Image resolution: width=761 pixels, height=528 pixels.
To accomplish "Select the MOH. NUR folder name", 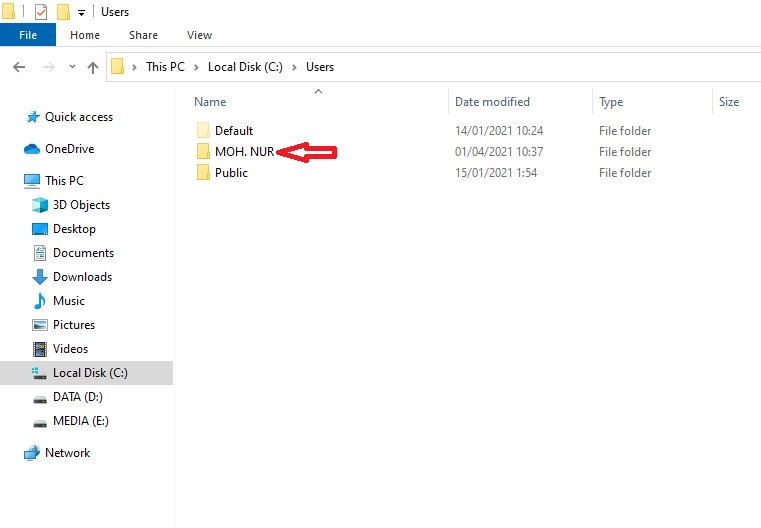I will click(245, 151).
